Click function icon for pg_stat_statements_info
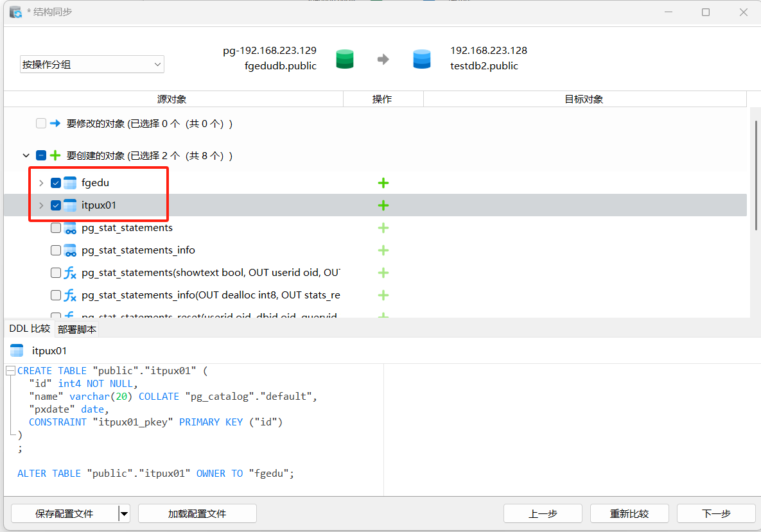Screen dimensions: 761x532 [x=70, y=295]
